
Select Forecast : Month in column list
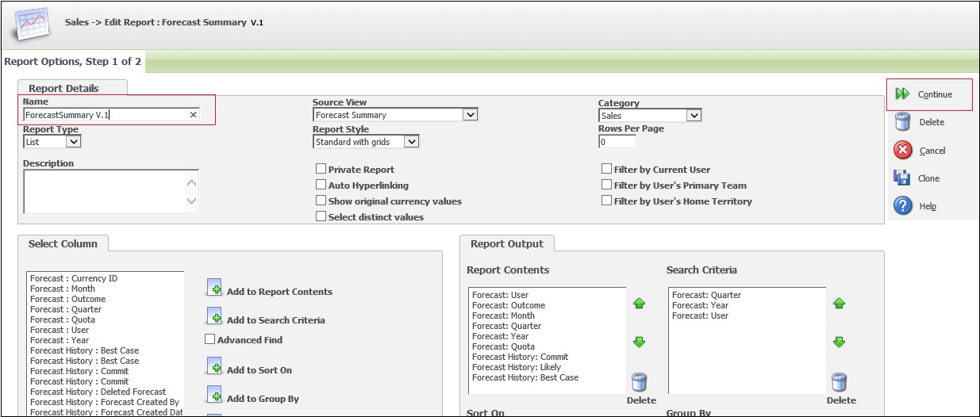(63, 289)
